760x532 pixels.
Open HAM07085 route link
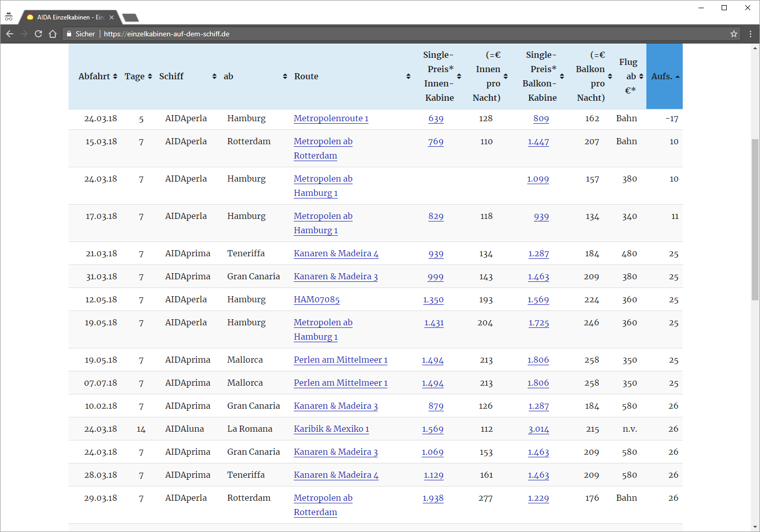[317, 299]
